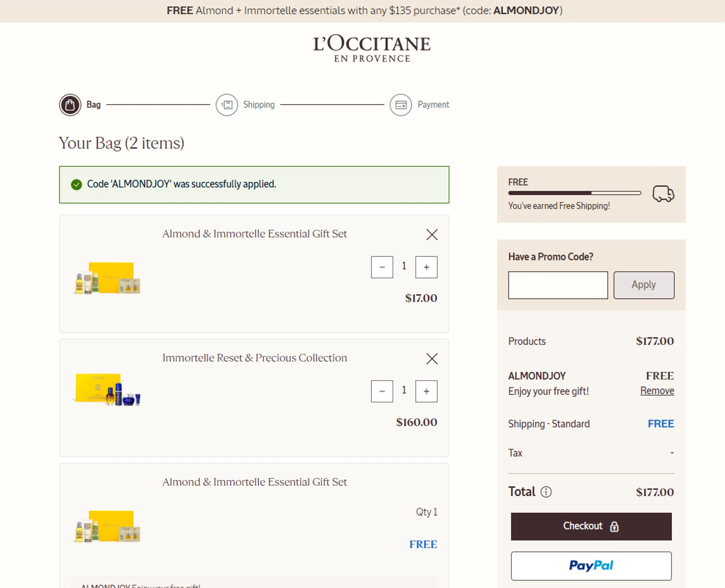Click 'You've earned Free Shipping!' text
Image resolution: width=725 pixels, height=588 pixels.
(x=559, y=206)
